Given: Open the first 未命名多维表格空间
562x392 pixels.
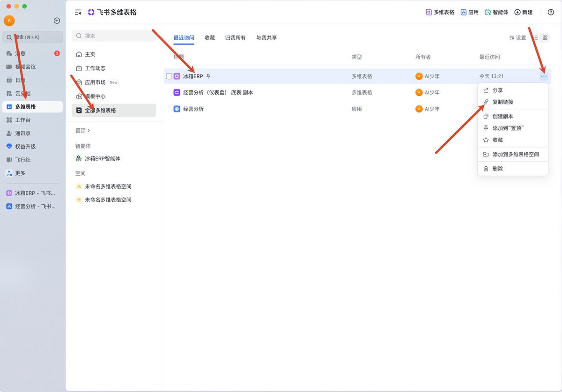Looking at the screenshot, I should (x=113, y=186).
